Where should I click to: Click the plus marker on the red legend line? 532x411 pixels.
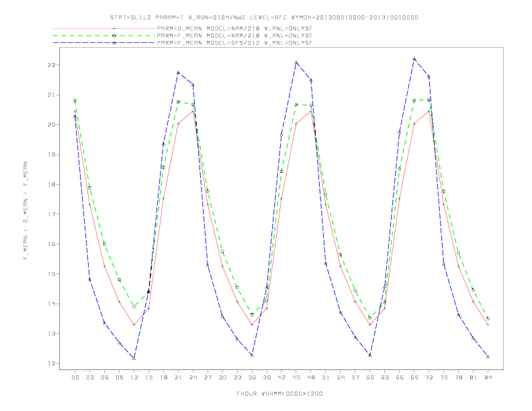(x=114, y=28)
